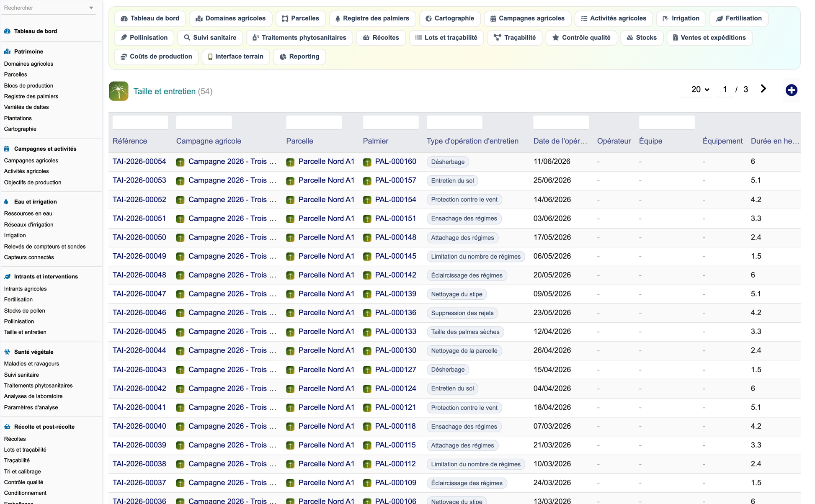This screenshot has height=504, width=815.
Task: Click the Parcelle column filter field
Action: (x=314, y=122)
